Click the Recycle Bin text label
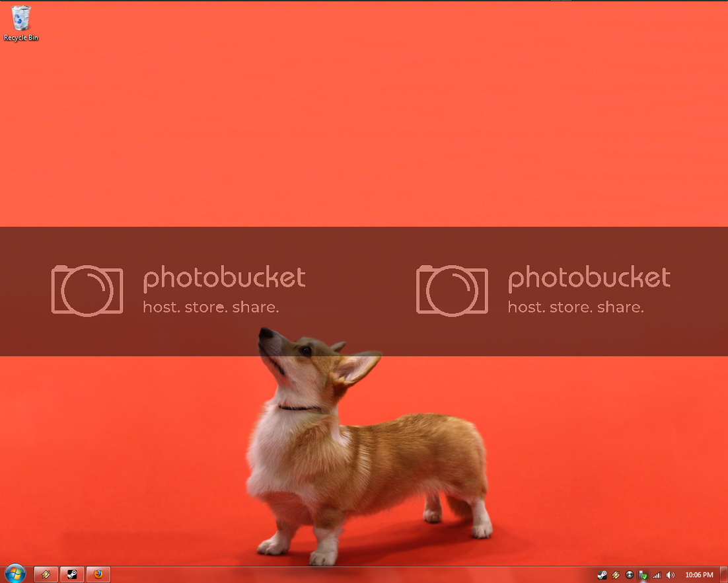The height and width of the screenshot is (583, 728). 21,38
